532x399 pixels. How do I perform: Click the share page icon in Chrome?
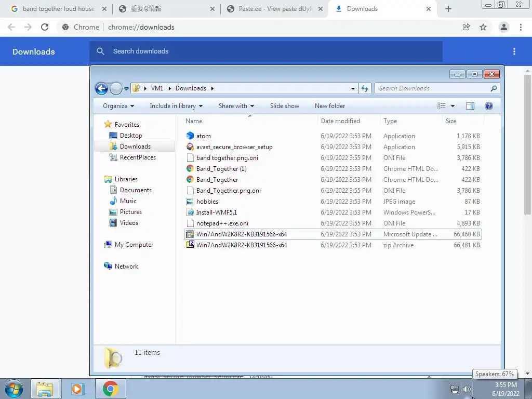(x=467, y=27)
